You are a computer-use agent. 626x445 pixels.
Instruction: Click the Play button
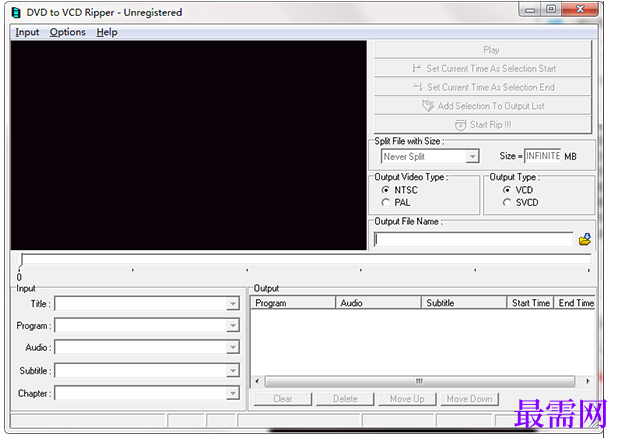(x=483, y=50)
